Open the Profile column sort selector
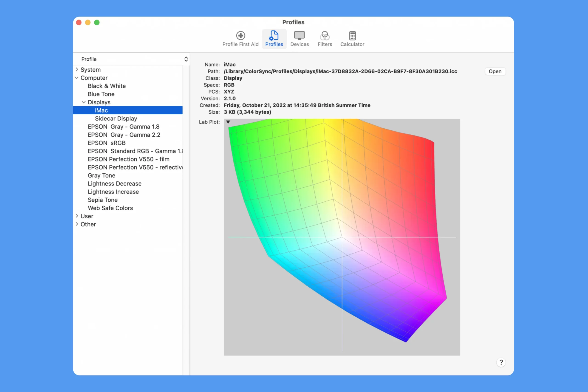Screen dimensions: 588x392 pyautogui.click(x=186, y=59)
